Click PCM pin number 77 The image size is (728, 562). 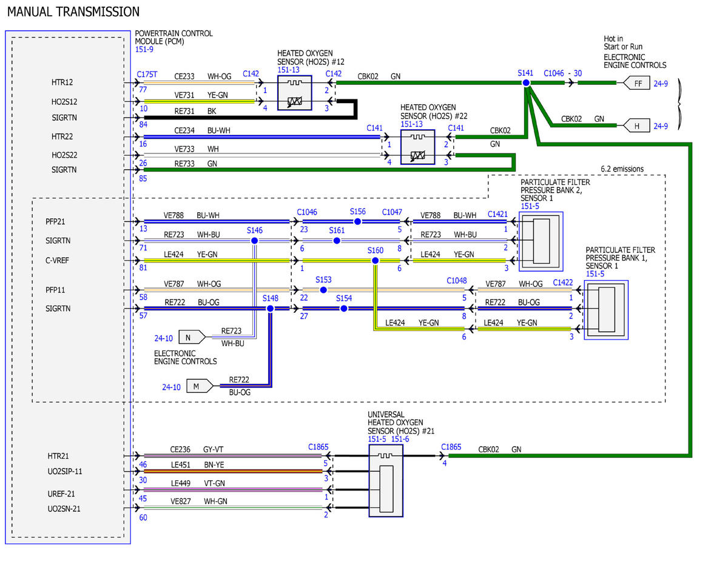[x=144, y=90]
